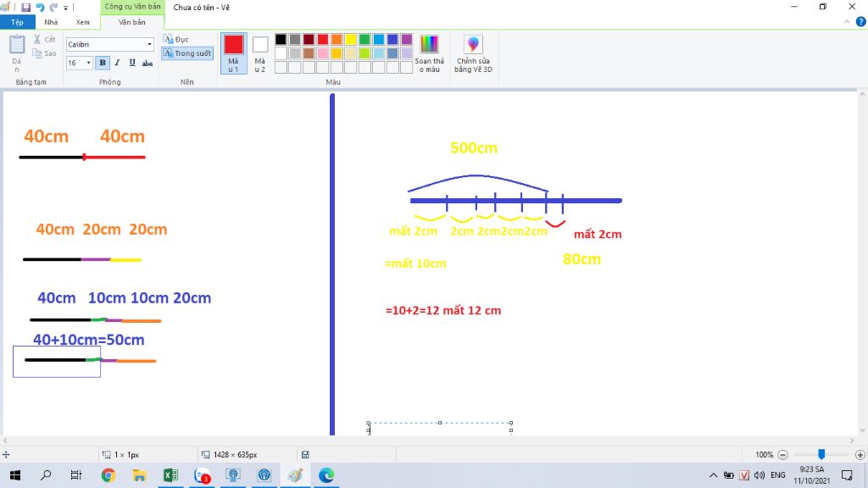Open the Tệp file menu
Viewport: 868px width, 488px height.
17,22
